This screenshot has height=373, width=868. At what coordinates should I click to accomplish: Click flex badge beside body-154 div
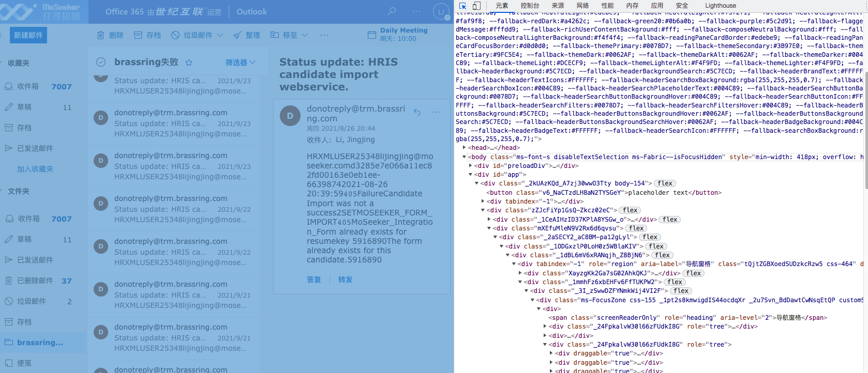[x=665, y=183]
